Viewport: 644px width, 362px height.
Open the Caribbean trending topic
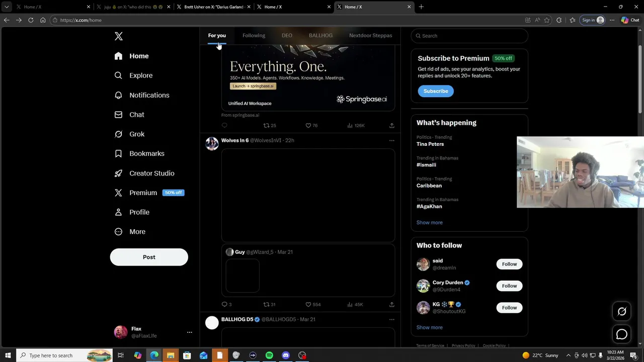click(429, 186)
